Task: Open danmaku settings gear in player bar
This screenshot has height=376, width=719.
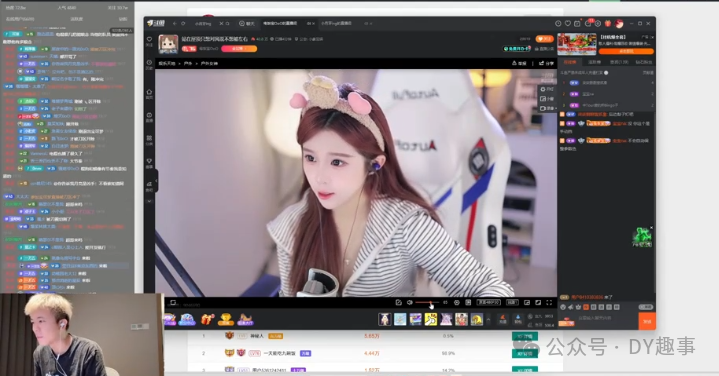Action: tap(457, 303)
